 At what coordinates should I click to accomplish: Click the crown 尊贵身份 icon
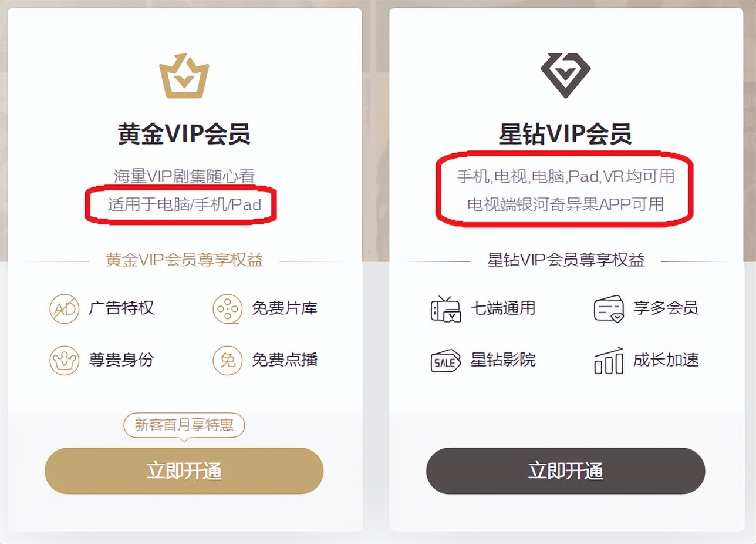(x=64, y=360)
